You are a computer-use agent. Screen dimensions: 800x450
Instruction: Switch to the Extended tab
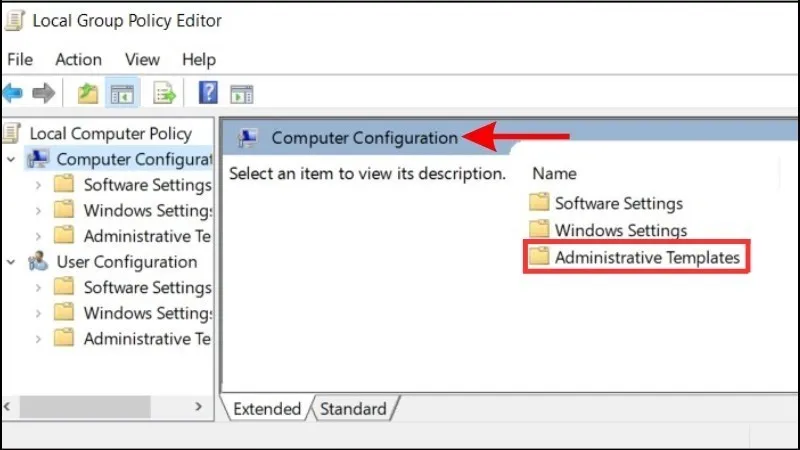click(x=267, y=409)
